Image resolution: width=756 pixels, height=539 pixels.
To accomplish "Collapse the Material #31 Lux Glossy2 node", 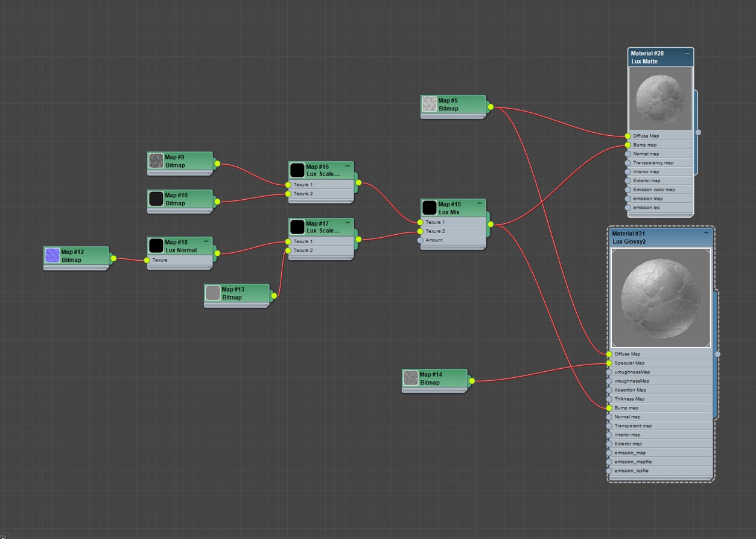I will pyautogui.click(x=707, y=232).
